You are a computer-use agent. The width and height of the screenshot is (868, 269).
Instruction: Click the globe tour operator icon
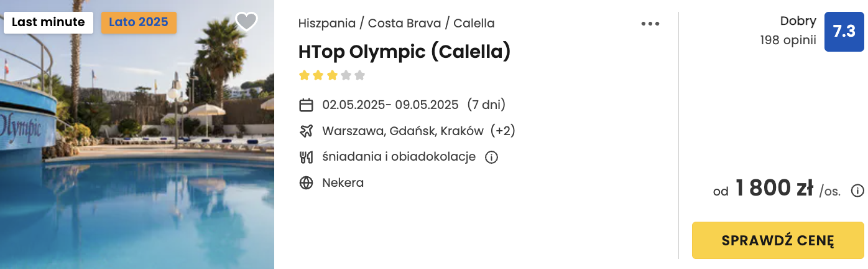[x=306, y=183]
